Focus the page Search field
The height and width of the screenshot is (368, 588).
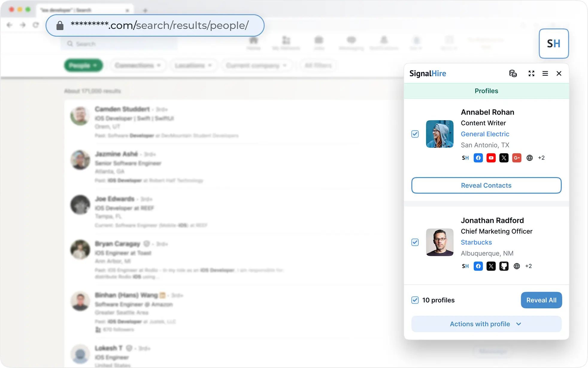point(119,44)
